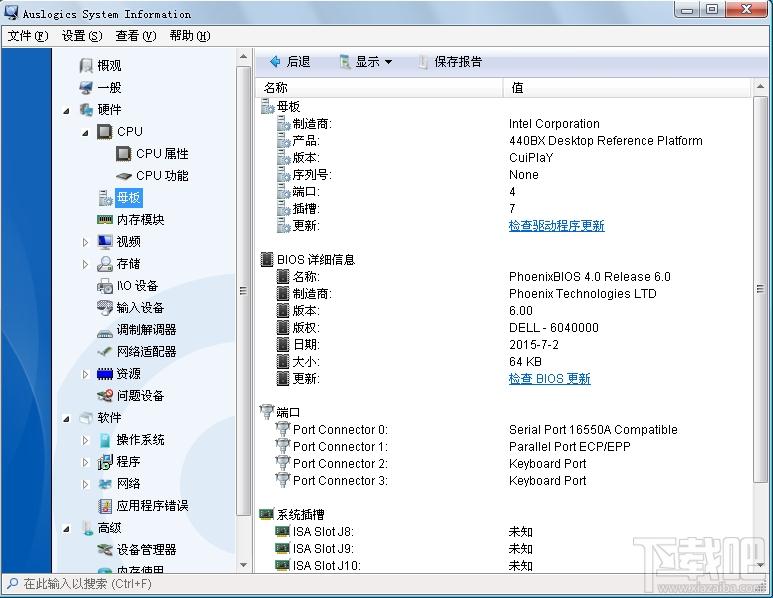Click the 内存模块 memory icon
Image resolution: width=773 pixels, height=598 pixels.
coord(105,219)
